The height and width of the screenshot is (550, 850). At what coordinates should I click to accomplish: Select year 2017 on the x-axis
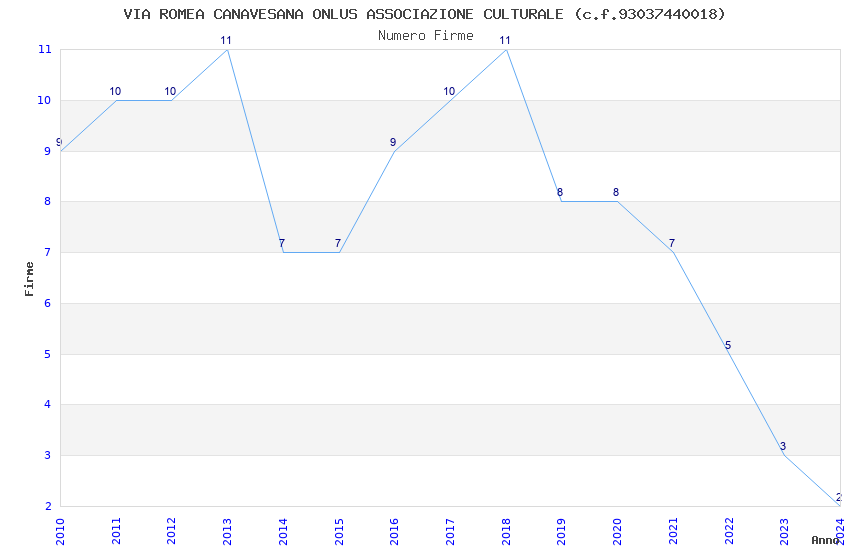pos(450,532)
